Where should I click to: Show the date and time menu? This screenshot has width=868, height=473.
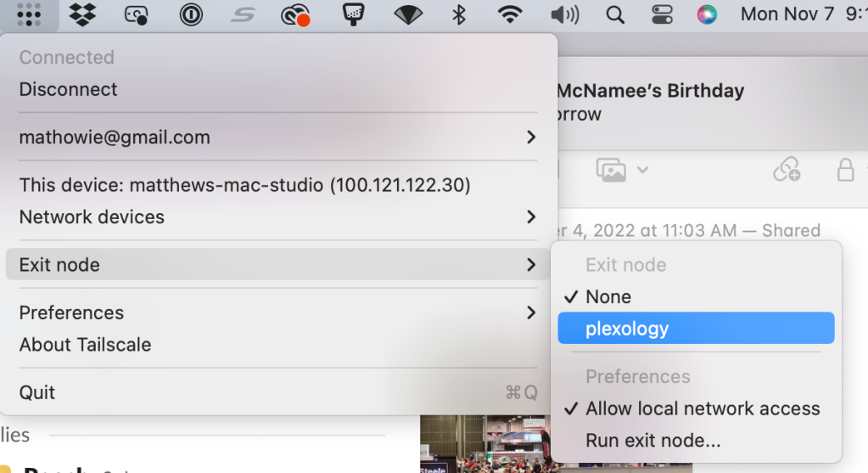pos(804,14)
